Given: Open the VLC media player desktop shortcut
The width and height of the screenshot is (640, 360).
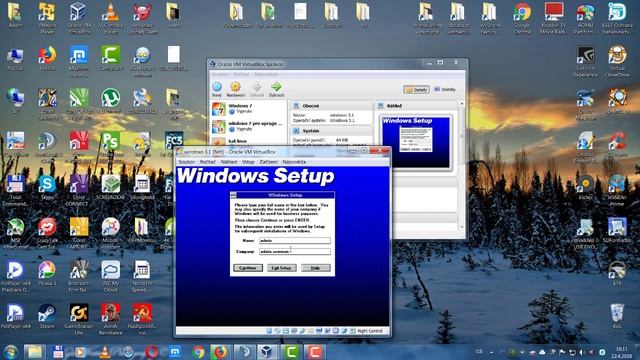Looking at the screenshot, I should (111, 17).
